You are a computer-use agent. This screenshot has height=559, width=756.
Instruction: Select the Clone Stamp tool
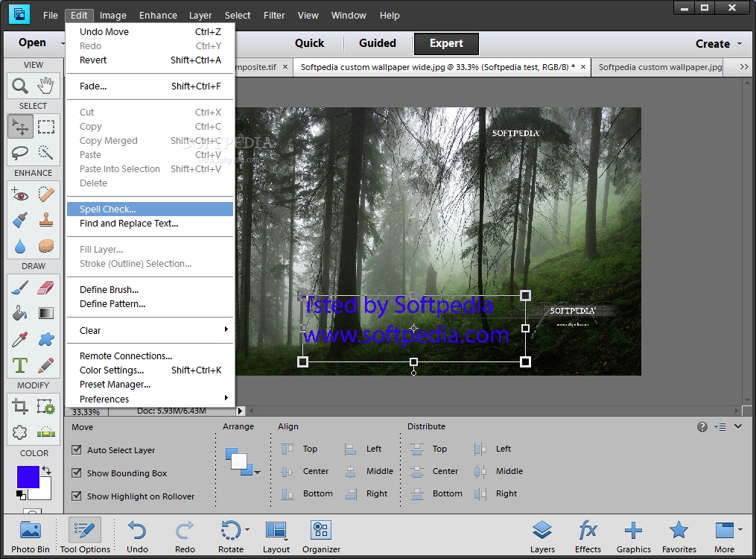click(x=45, y=221)
